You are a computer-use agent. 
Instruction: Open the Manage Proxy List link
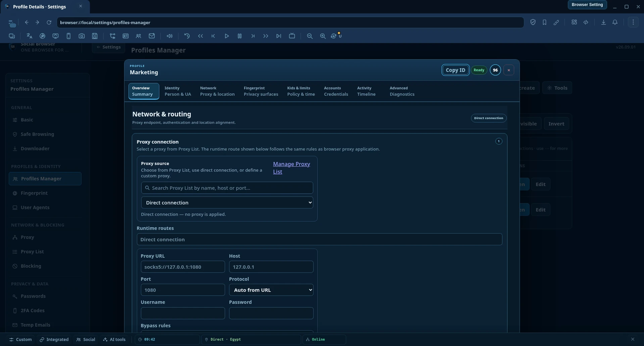[x=291, y=168]
